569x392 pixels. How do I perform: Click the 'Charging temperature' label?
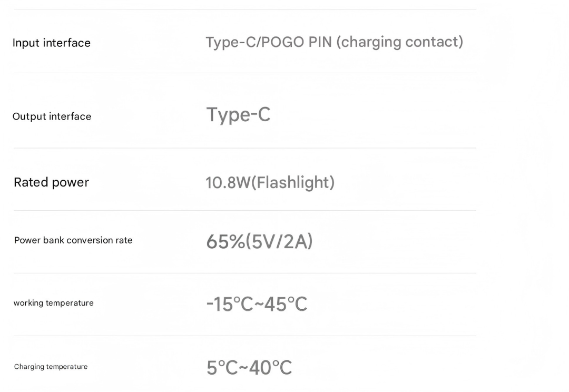pyautogui.click(x=51, y=367)
